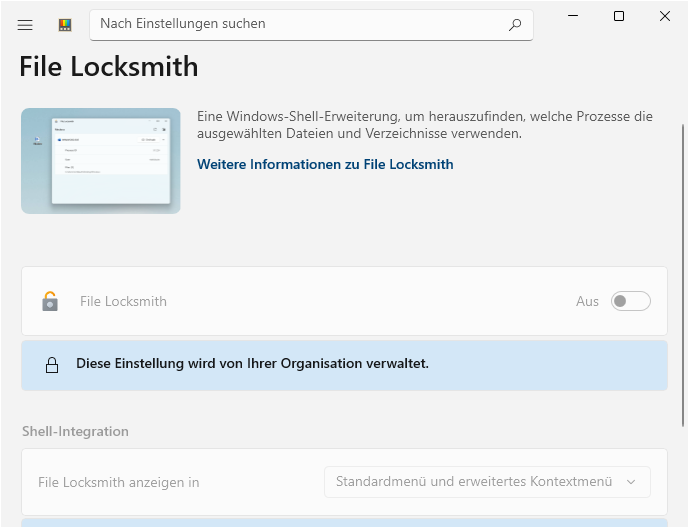Click the 'Aus' toggle status label

587,301
